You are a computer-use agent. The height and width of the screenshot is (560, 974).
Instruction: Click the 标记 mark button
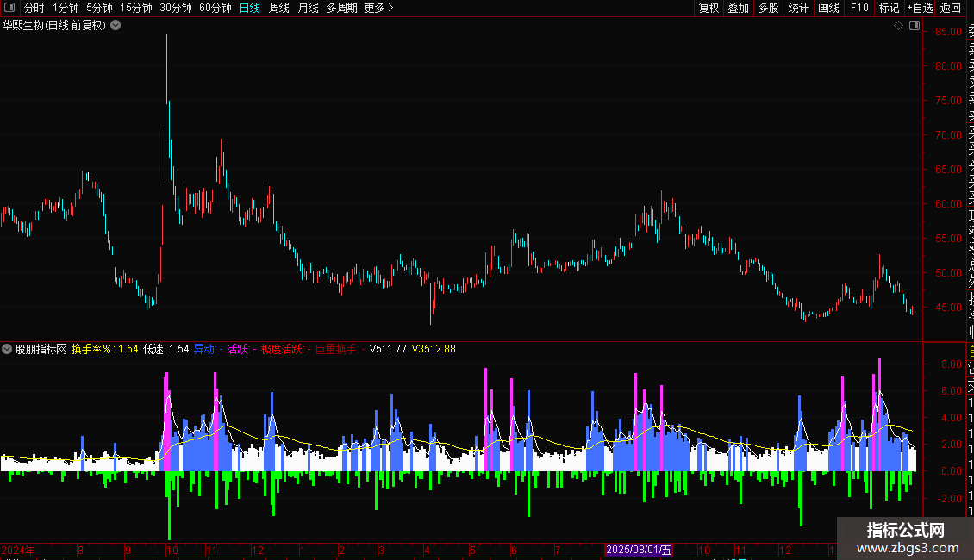[x=889, y=8]
